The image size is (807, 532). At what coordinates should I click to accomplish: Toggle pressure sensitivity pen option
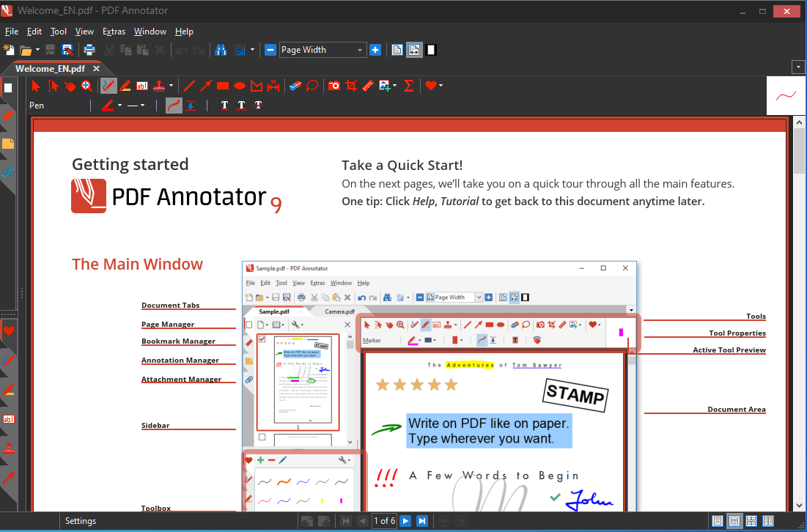[x=191, y=106]
